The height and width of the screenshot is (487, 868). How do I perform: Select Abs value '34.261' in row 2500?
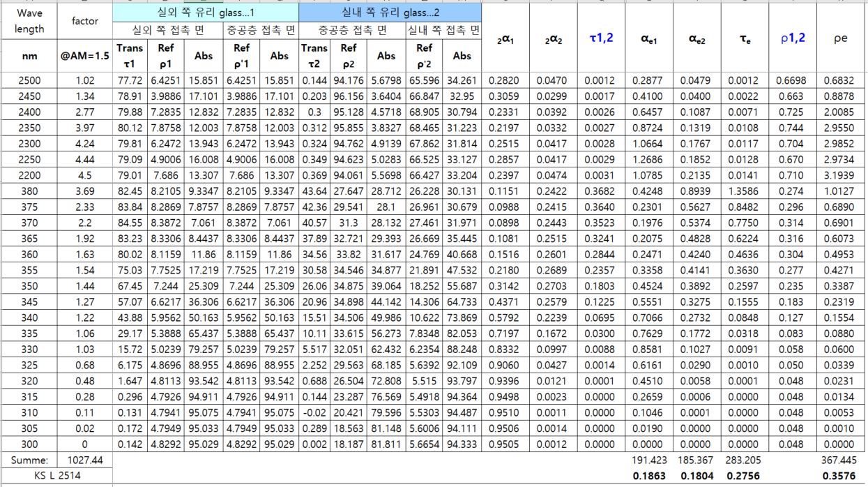462,80
